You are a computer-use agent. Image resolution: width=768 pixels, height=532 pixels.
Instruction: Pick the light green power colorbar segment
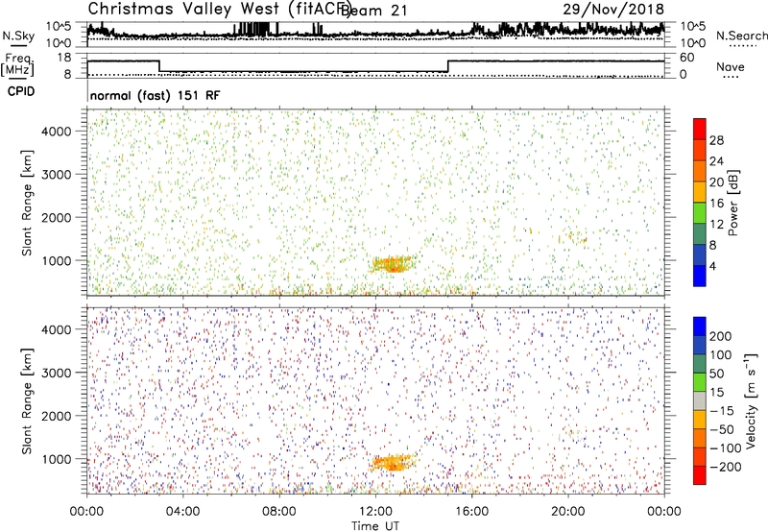(700, 212)
